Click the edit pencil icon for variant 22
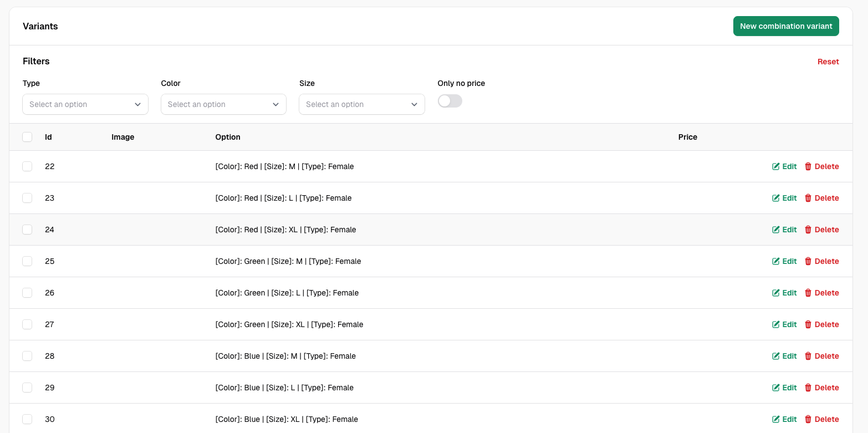Viewport: 868px width, 433px height. [x=776, y=166]
